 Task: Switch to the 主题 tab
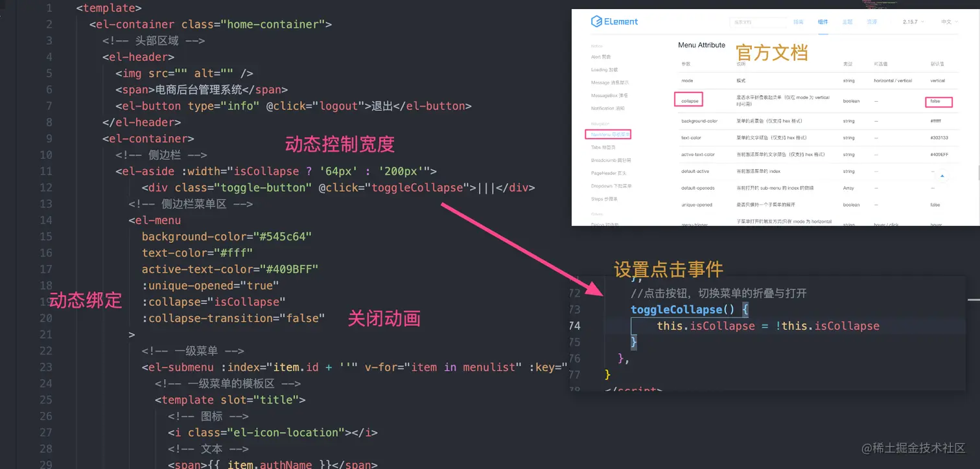point(847,22)
